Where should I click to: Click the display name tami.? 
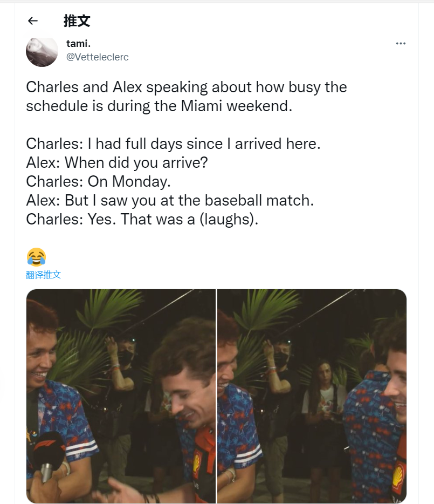(78, 44)
